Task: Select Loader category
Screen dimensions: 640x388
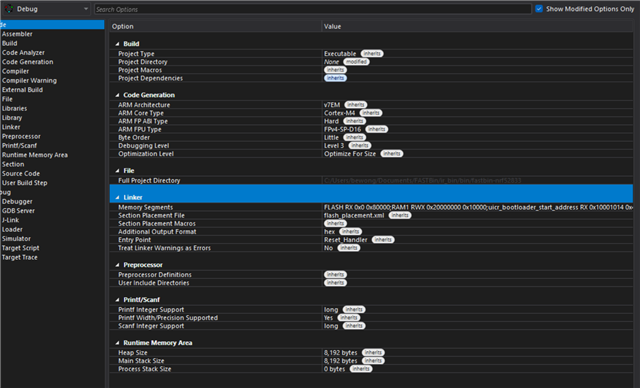Action: 12,229
